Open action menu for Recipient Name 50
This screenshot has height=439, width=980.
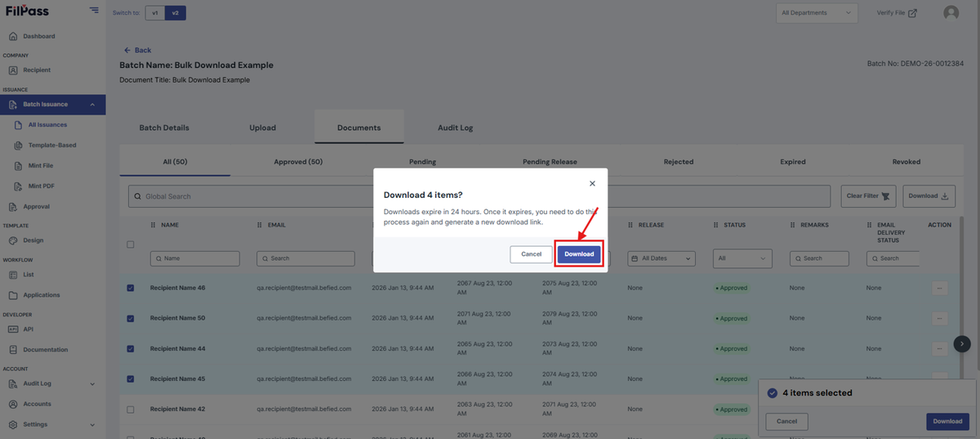pyautogui.click(x=939, y=318)
